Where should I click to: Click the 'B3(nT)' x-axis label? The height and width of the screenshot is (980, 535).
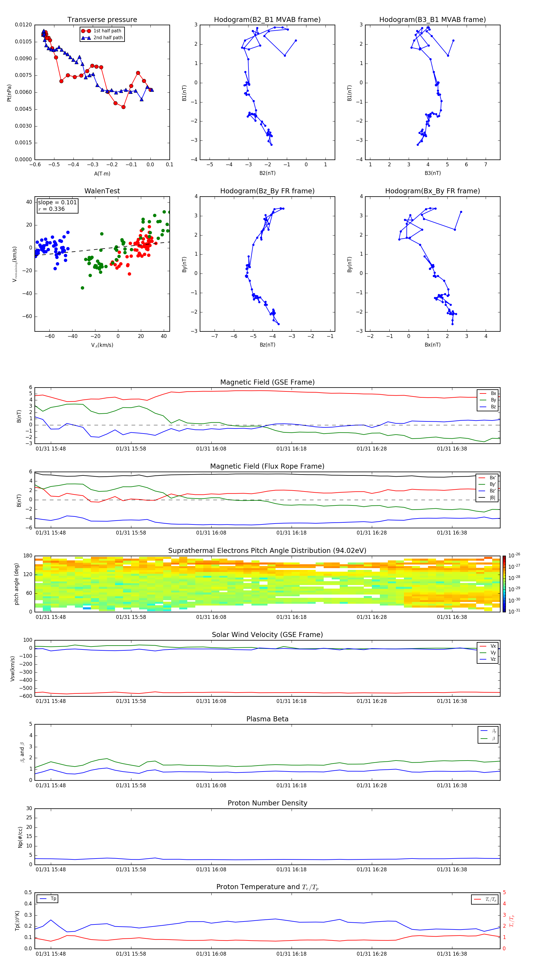(432, 173)
